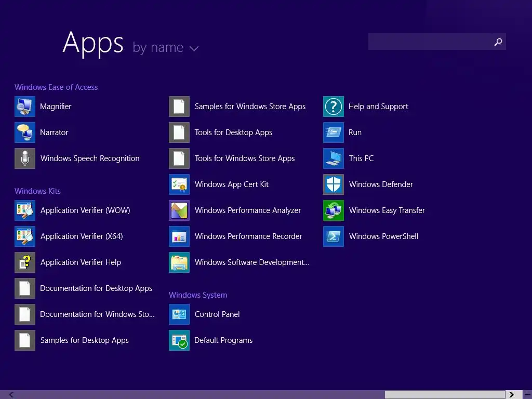Click Tools for Windows Store Apps icon

(179, 158)
